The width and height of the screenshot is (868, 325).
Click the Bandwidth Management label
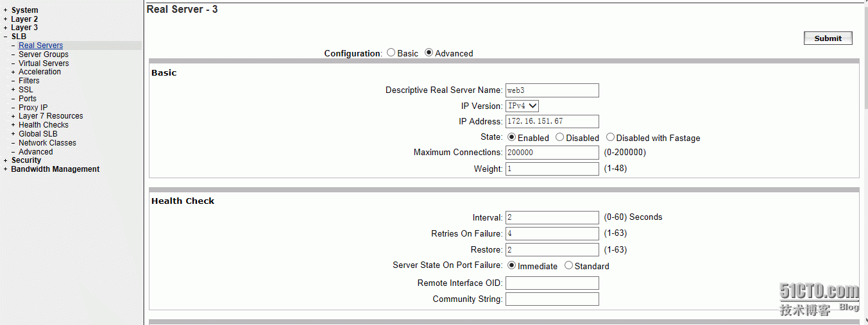tap(55, 169)
